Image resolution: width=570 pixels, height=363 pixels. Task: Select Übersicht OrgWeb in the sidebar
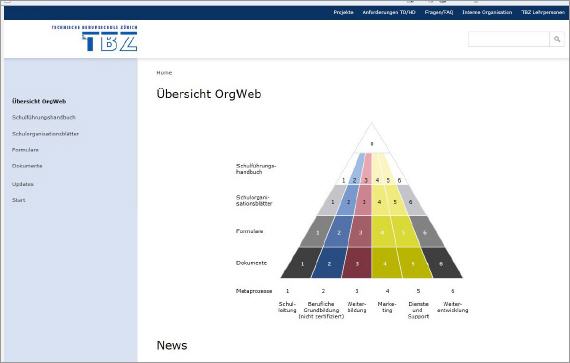click(39, 101)
